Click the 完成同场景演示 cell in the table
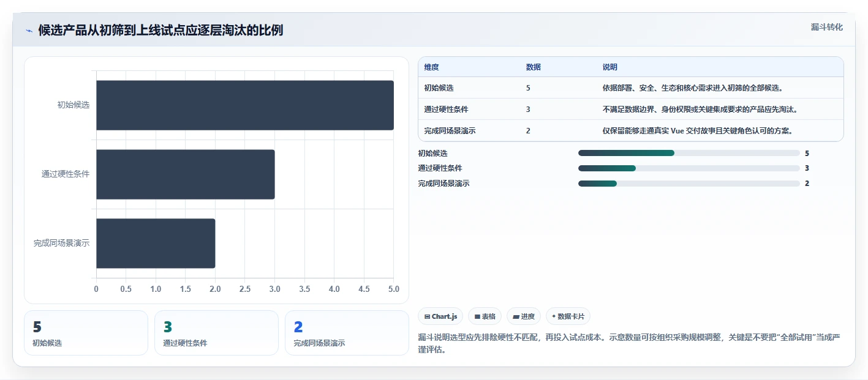This screenshot has width=868, height=380. (x=450, y=131)
